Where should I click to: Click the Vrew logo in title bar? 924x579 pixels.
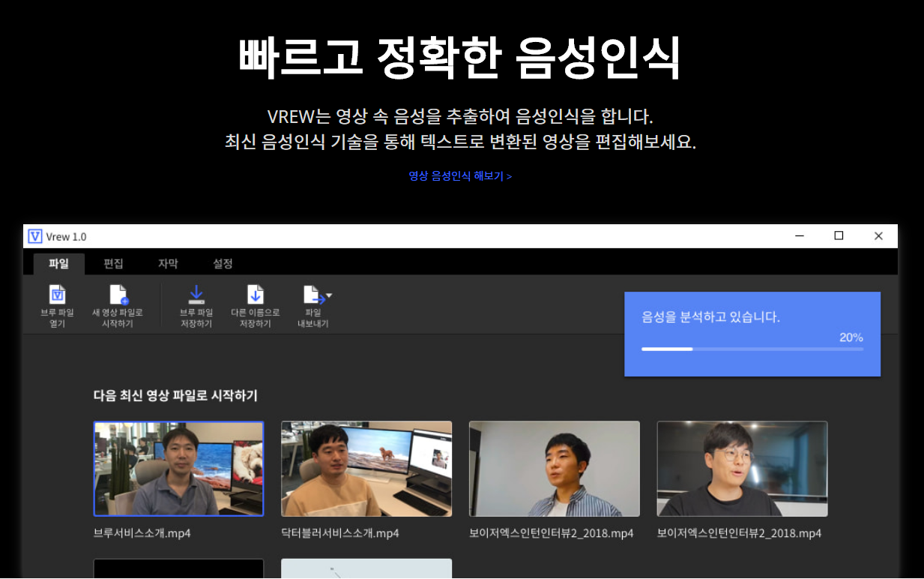(x=34, y=236)
